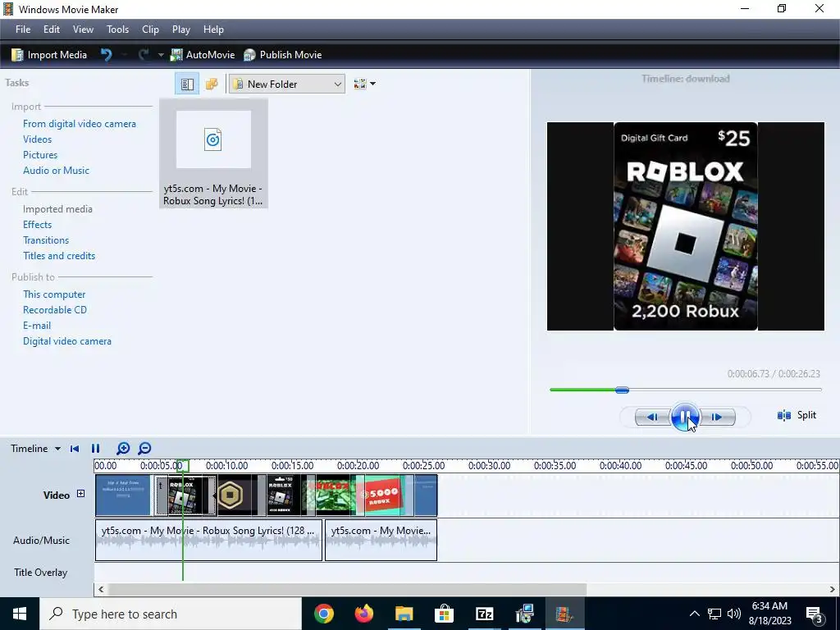This screenshot has height=630, width=840.
Task: Select the gold Robux coin video clip
Action: [x=236, y=495]
